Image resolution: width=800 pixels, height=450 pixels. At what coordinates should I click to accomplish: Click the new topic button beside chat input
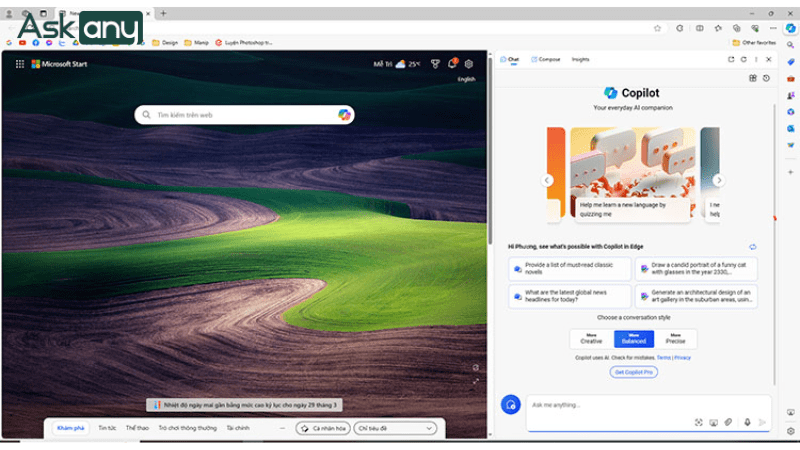pyautogui.click(x=511, y=405)
